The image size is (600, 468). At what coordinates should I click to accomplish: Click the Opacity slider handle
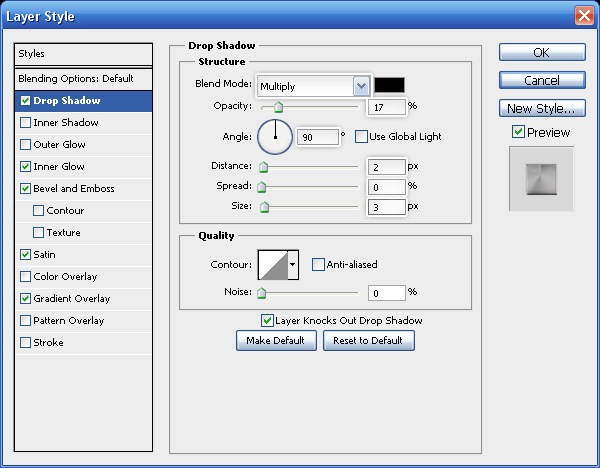coord(278,107)
